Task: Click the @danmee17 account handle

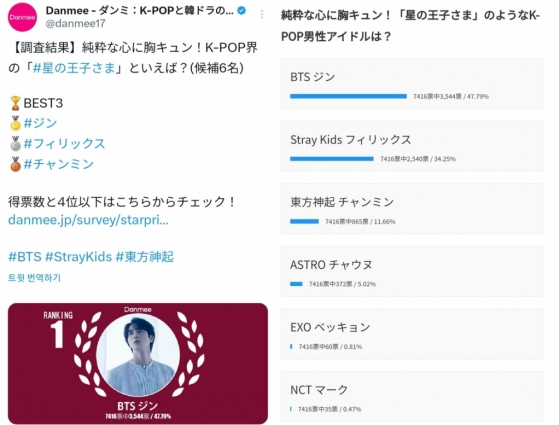Action: [75, 24]
